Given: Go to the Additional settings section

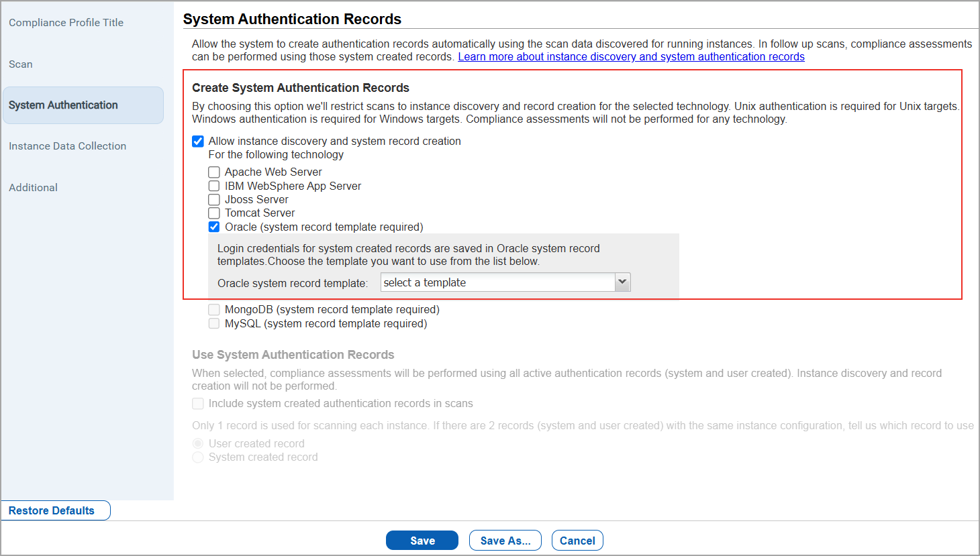Looking at the screenshot, I should pos(33,187).
